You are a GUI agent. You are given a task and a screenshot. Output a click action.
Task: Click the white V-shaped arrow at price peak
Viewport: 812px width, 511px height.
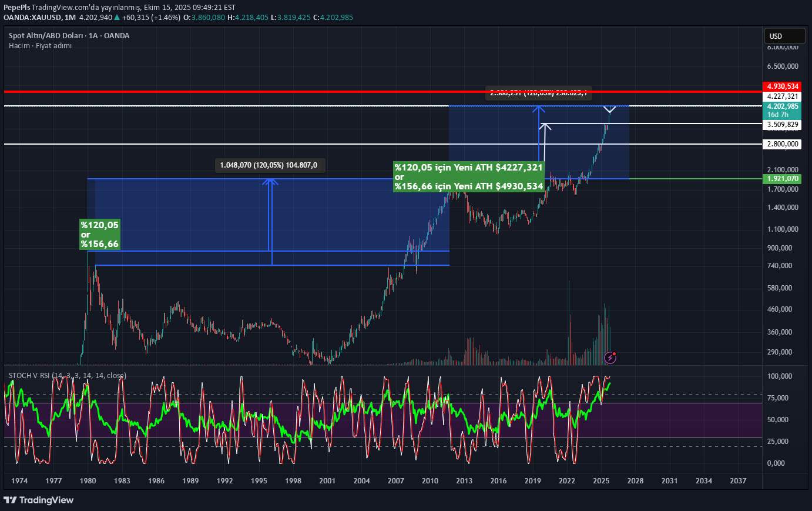pyautogui.click(x=610, y=109)
